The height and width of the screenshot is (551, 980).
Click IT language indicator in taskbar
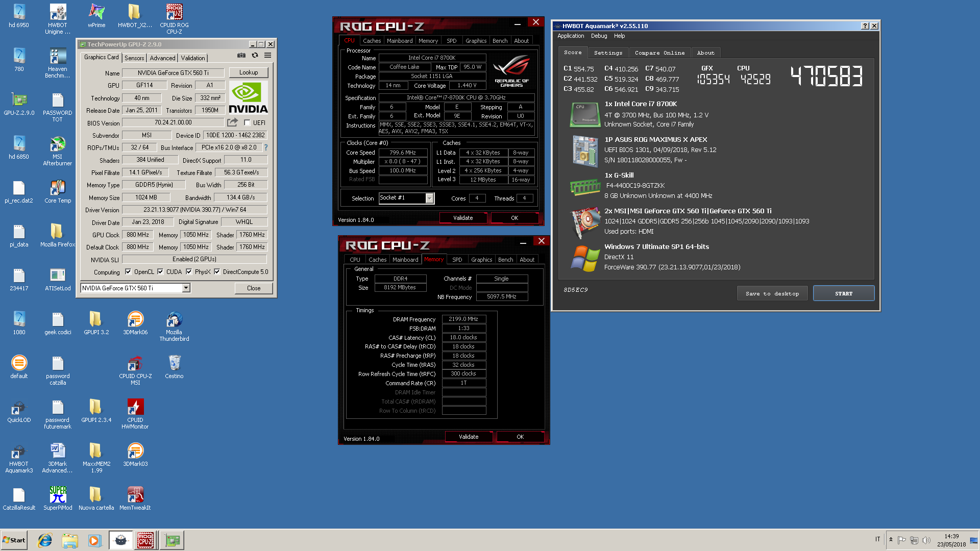878,539
